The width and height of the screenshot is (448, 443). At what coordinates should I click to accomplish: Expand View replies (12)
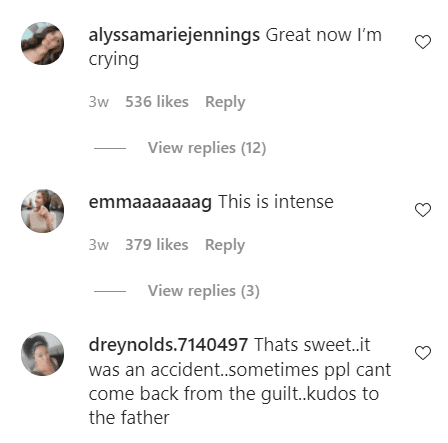[x=207, y=148]
